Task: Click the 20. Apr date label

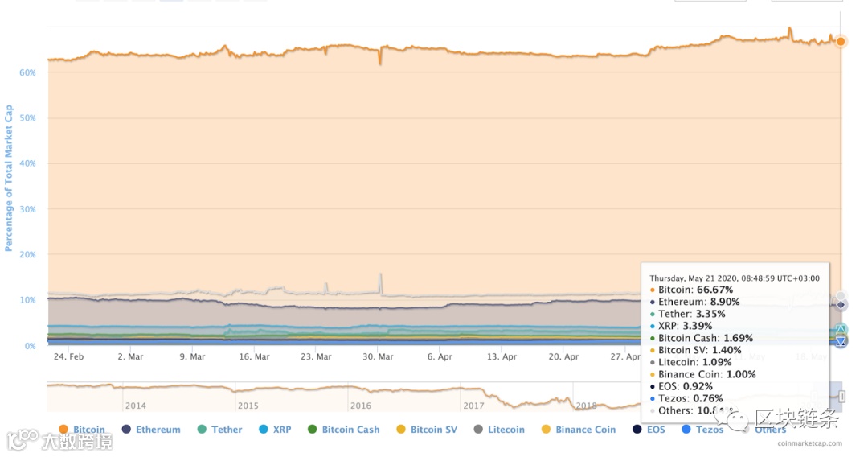Action: click(x=563, y=356)
